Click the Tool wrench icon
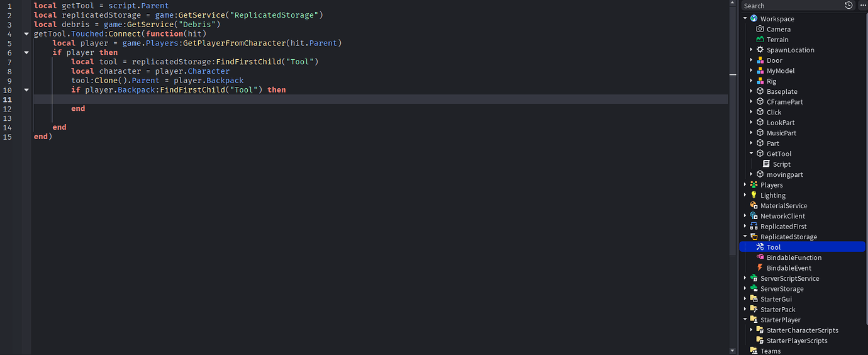Viewport: 868px width, 355px height. (760, 247)
